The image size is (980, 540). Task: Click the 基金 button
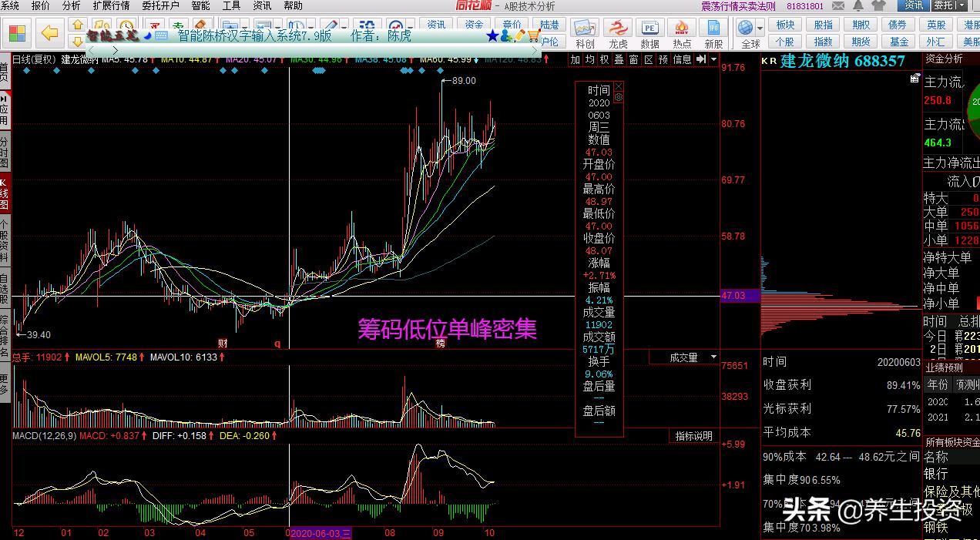(899, 42)
